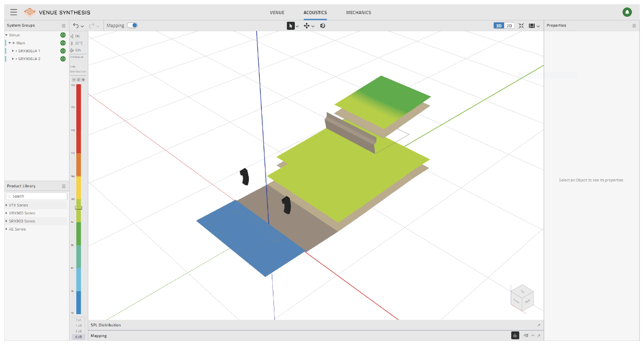Select the blue stage surface in viewport

coord(250,238)
